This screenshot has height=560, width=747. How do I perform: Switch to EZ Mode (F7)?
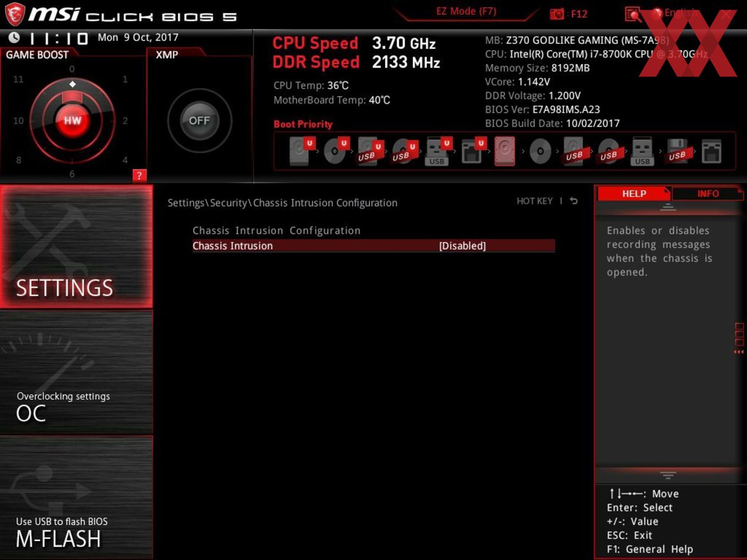click(466, 12)
